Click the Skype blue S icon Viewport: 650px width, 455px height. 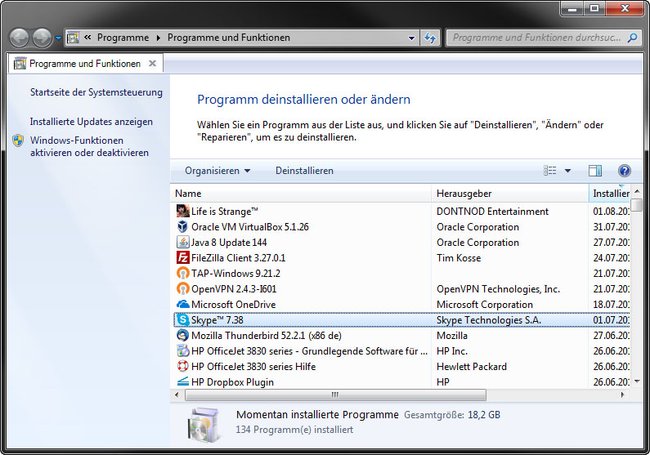(x=183, y=320)
